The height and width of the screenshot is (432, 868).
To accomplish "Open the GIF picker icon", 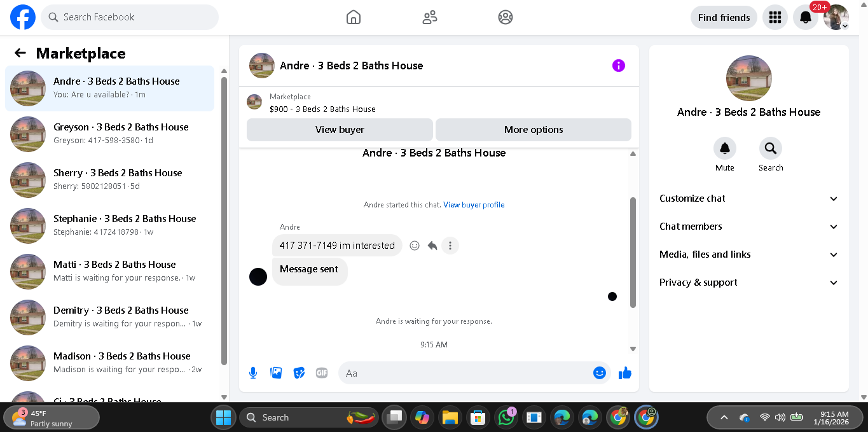I will (322, 373).
